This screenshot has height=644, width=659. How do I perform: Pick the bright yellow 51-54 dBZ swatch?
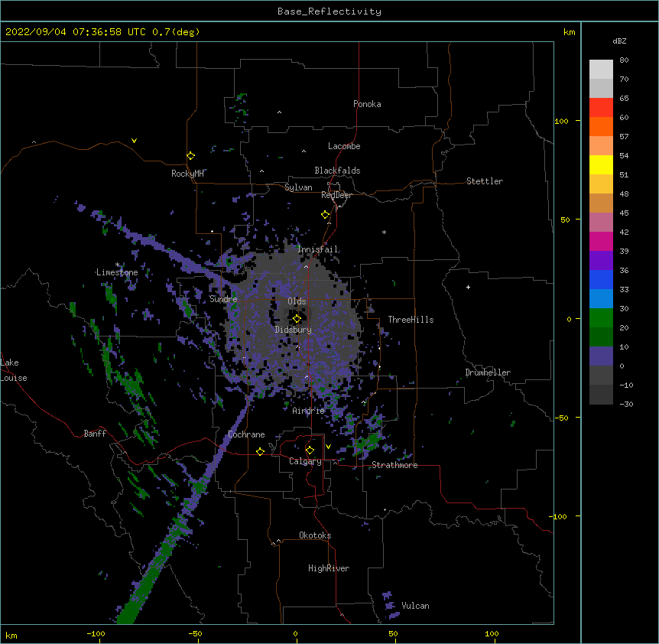pyautogui.click(x=601, y=164)
